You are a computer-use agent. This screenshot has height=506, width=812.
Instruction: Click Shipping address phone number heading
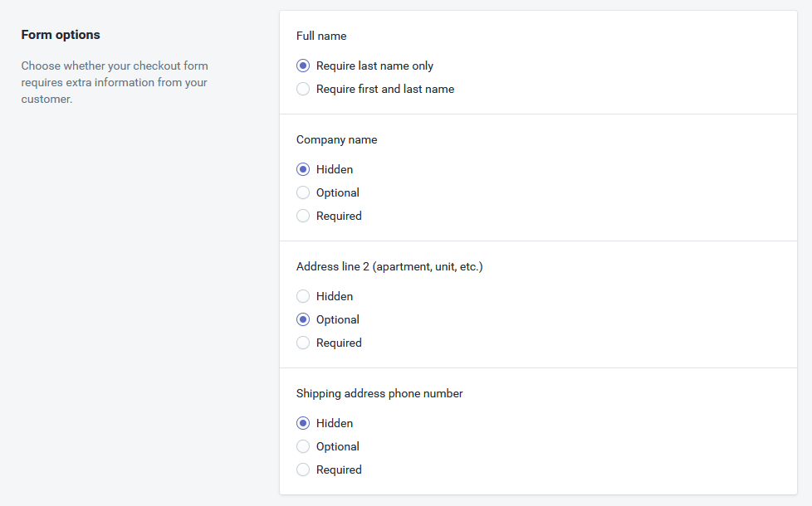pyautogui.click(x=379, y=393)
